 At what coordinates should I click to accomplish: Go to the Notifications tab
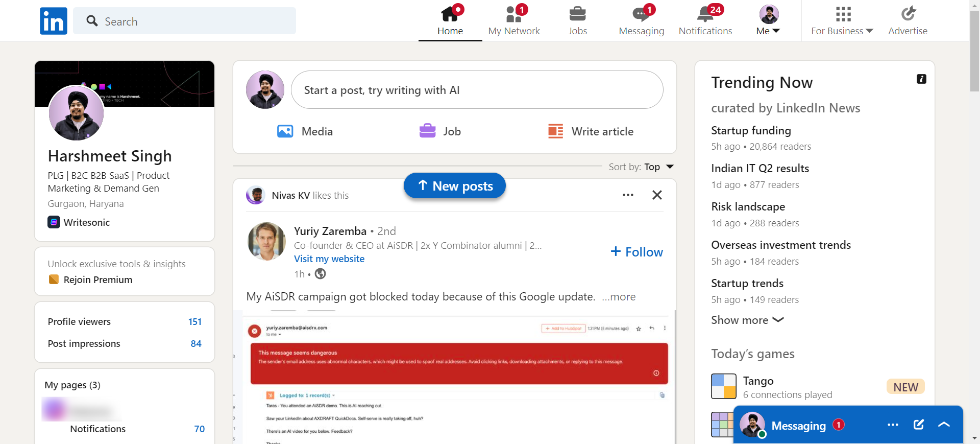coord(705,20)
